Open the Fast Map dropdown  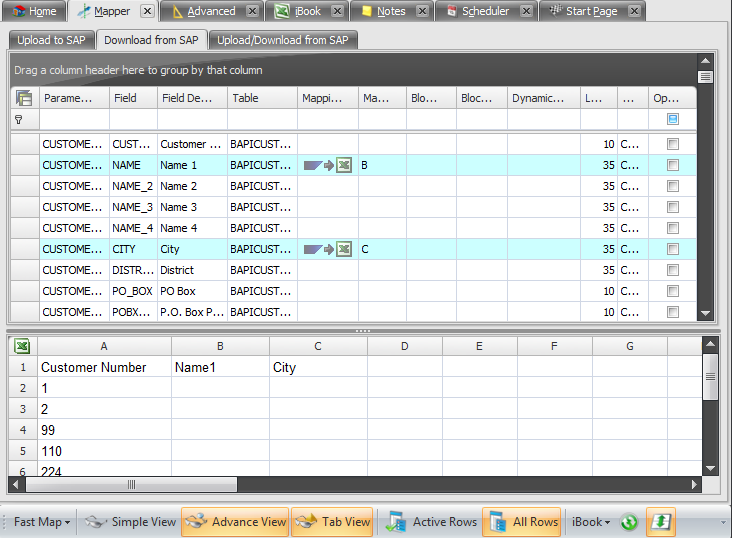click(42, 522)
